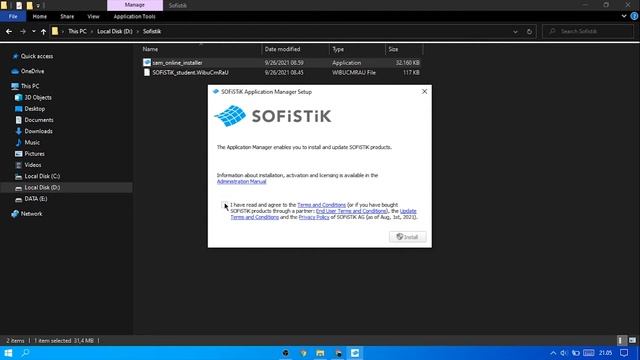Sort files by the Size column
This screenshot has width=640, height=360.
pyautogui.click(x=393, y=49)
